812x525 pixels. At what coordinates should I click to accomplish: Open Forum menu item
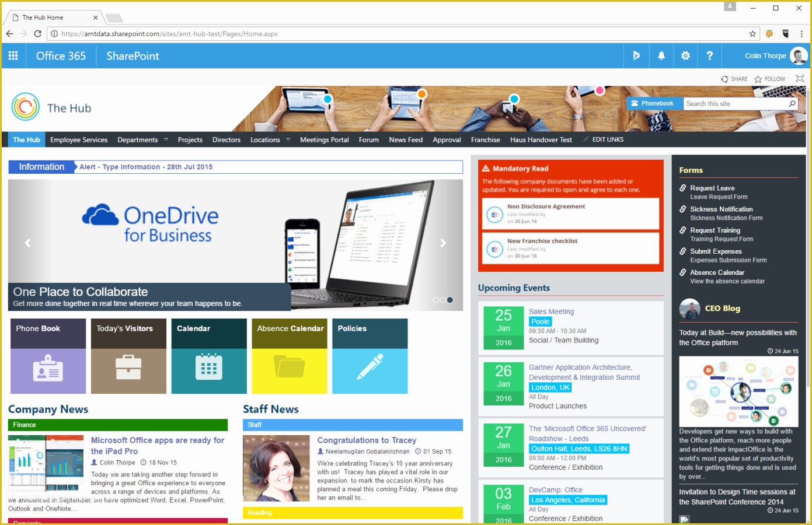point(369,140)
